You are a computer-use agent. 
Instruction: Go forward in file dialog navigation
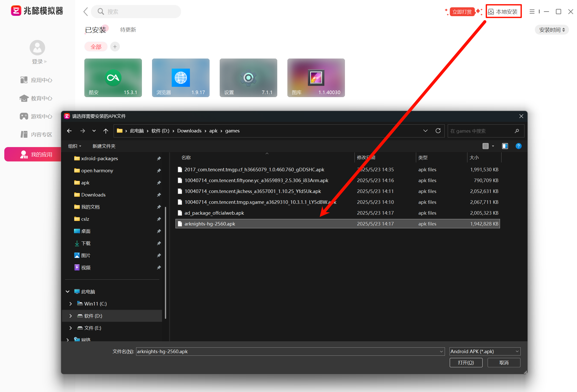83,131
